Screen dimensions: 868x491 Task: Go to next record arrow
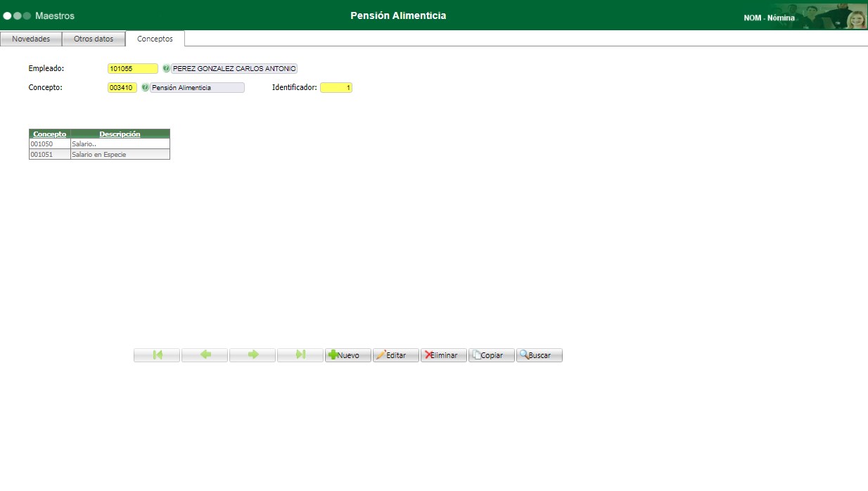click(253, 355)
